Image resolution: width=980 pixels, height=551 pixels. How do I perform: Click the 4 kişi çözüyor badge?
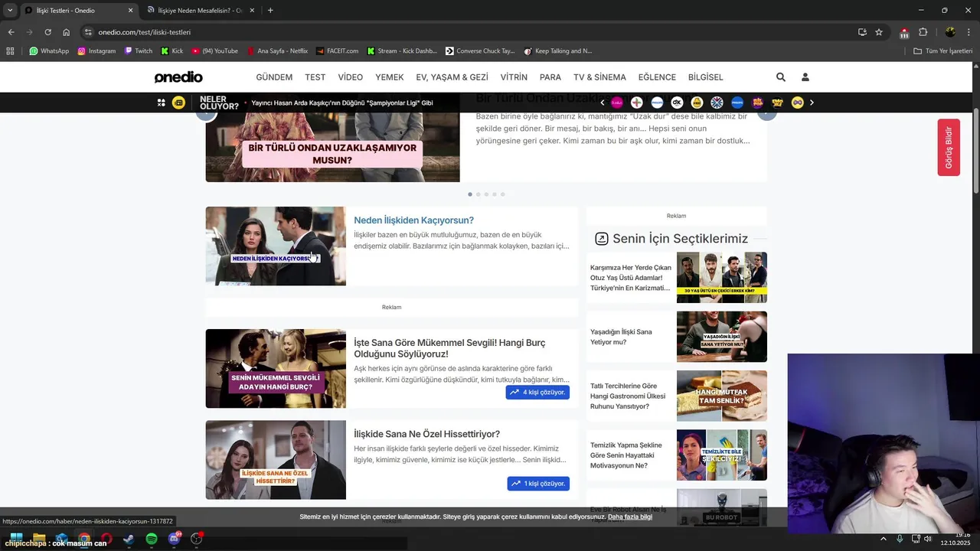(537, 393)
